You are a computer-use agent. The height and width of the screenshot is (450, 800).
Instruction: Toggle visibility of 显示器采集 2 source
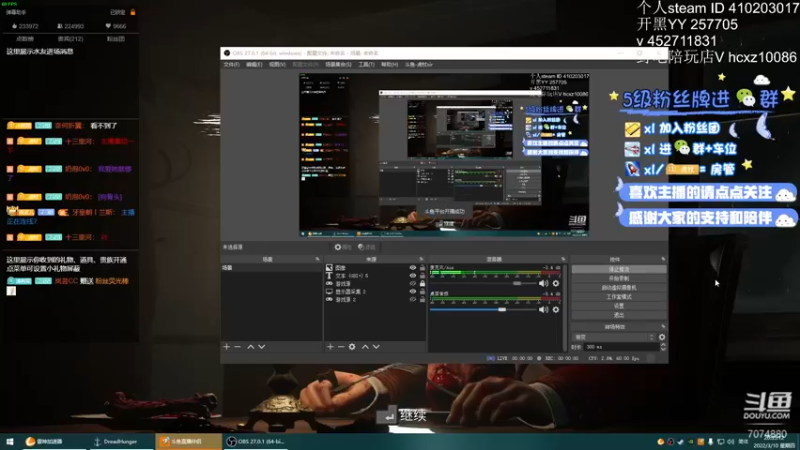pos(413,292)
